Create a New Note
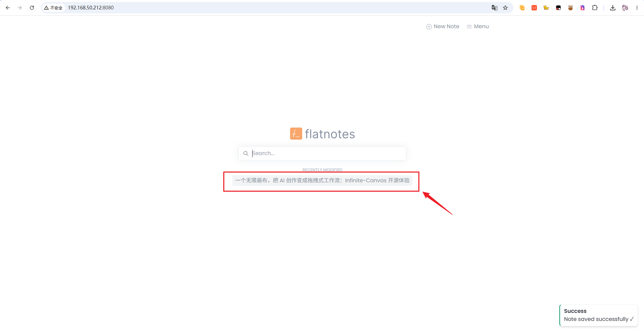 (x=443, y=27)
